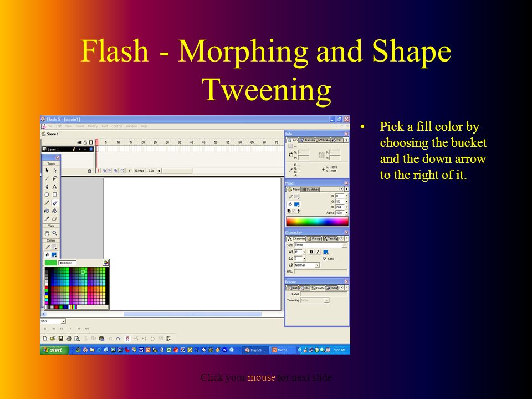Toggle the Kern checkbox

click(324, 259)
